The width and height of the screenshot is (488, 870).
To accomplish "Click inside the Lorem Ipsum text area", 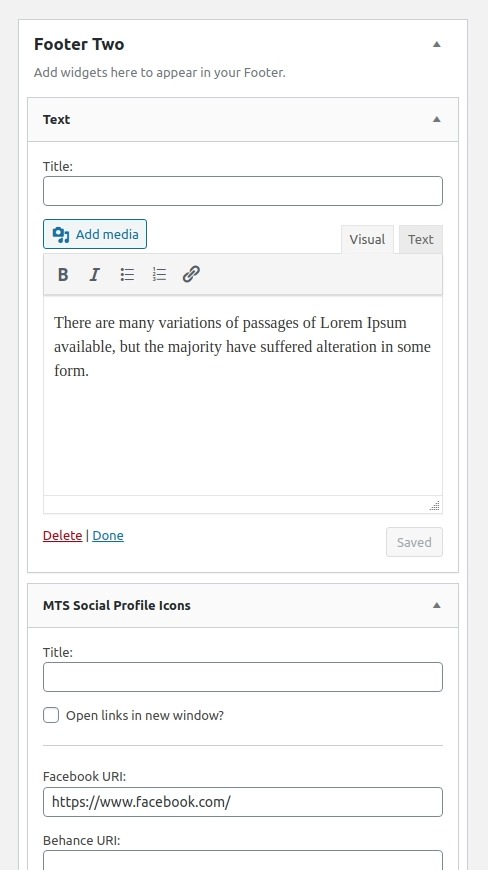I will pos(243,395).
